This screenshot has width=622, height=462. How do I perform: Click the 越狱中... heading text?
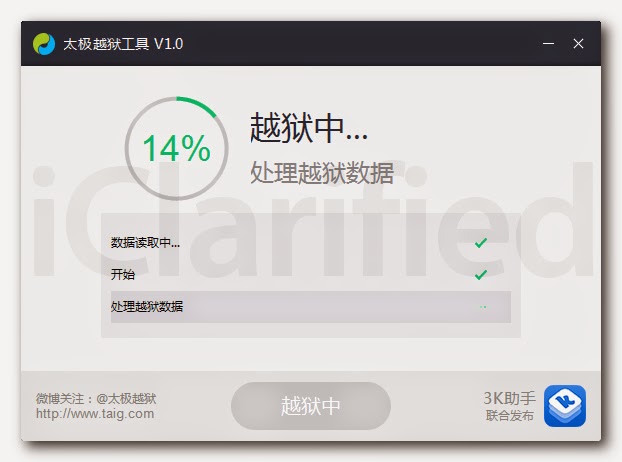pos(309,128)
